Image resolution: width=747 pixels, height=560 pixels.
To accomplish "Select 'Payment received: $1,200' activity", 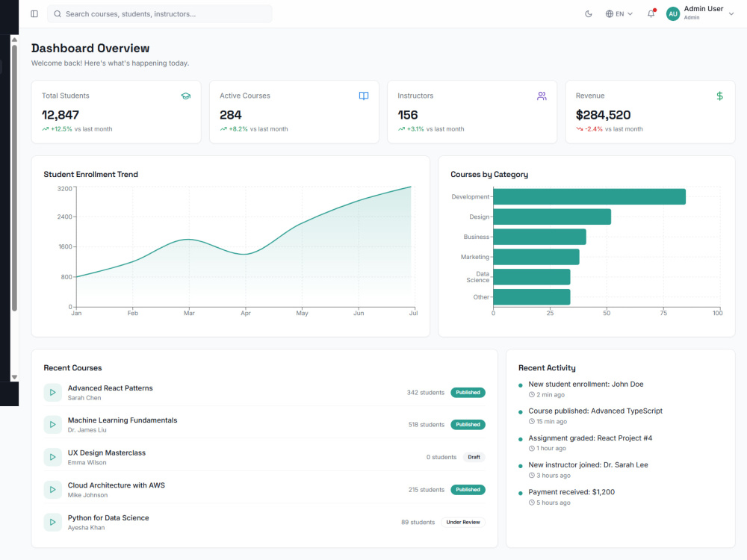I will click(571, 492).
